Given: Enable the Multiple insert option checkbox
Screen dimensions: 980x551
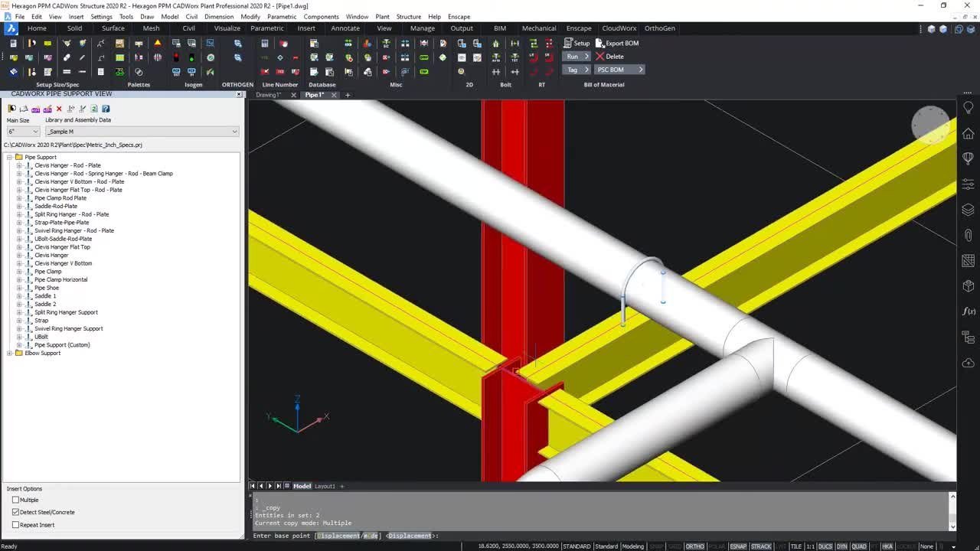Looking at the screenshot, I should point(15,500).
